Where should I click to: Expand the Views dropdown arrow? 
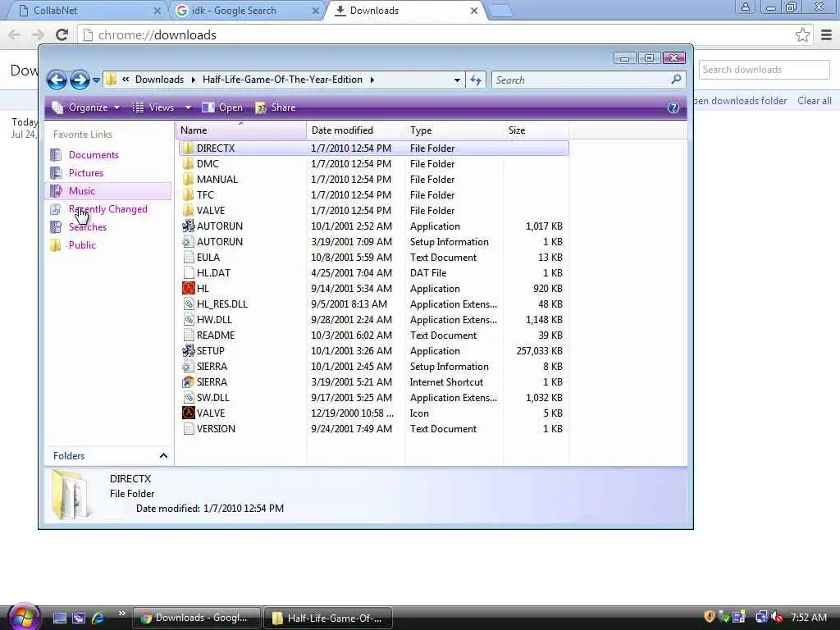188,107
